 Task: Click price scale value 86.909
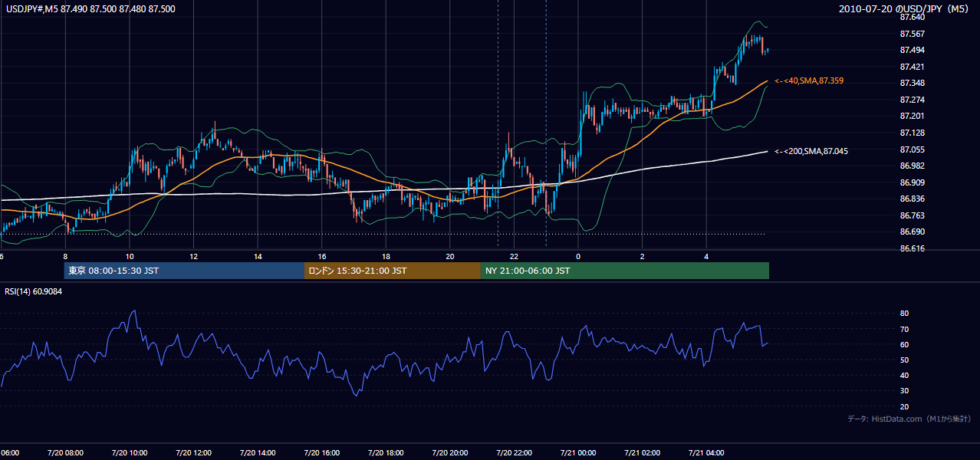[x=911, y=182]
